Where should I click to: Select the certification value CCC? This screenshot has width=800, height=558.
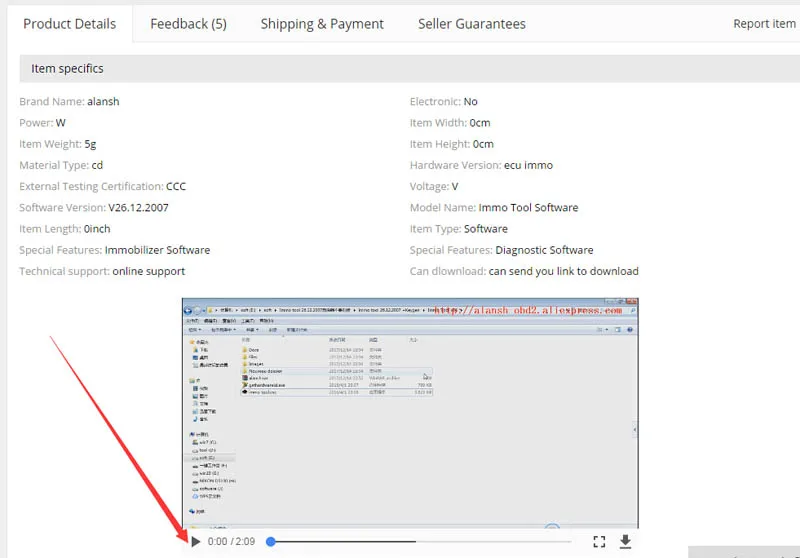click(176, 187)
